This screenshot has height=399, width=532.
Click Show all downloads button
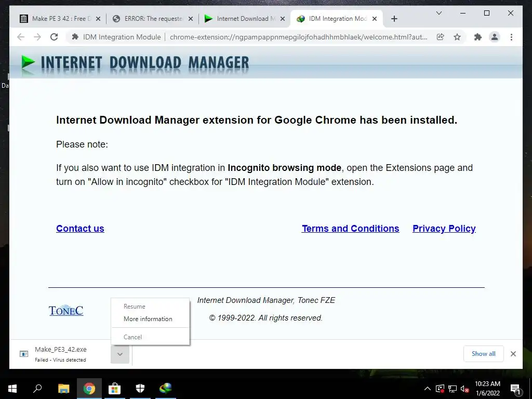click(x=483, y=354)
